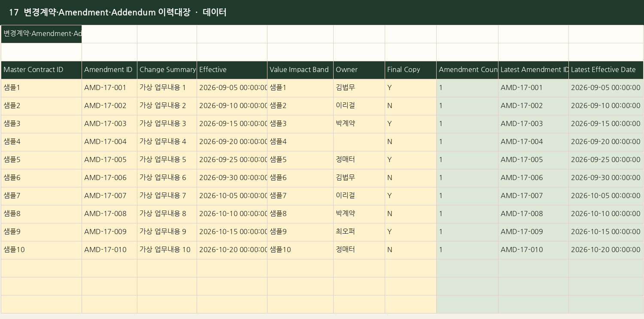Select Final Copy 'N' in the AMD-17-010 row
The width and height of the screenshot is (644, 319).
pyautogui.click(x=410, y=250)
